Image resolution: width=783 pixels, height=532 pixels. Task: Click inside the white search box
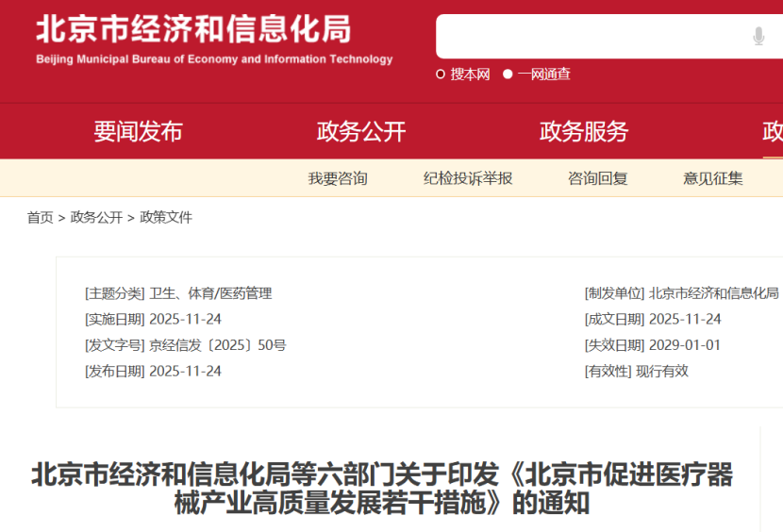[609, 37]
